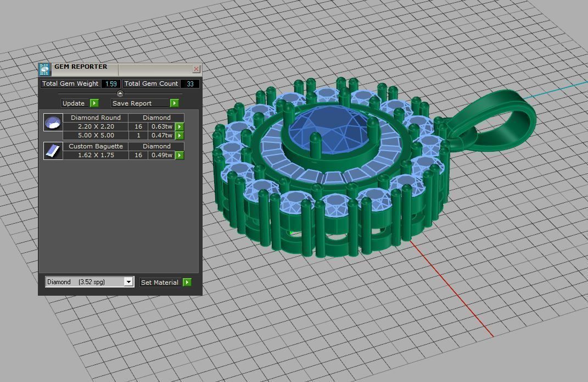Click green arrow beside Set Material
Viewport: 588px width, 382px height.
187,282
